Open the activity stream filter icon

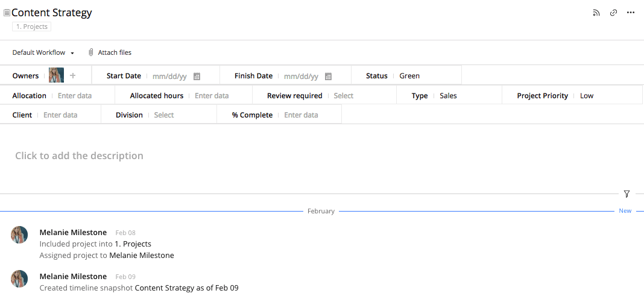[x=627, y=193]
